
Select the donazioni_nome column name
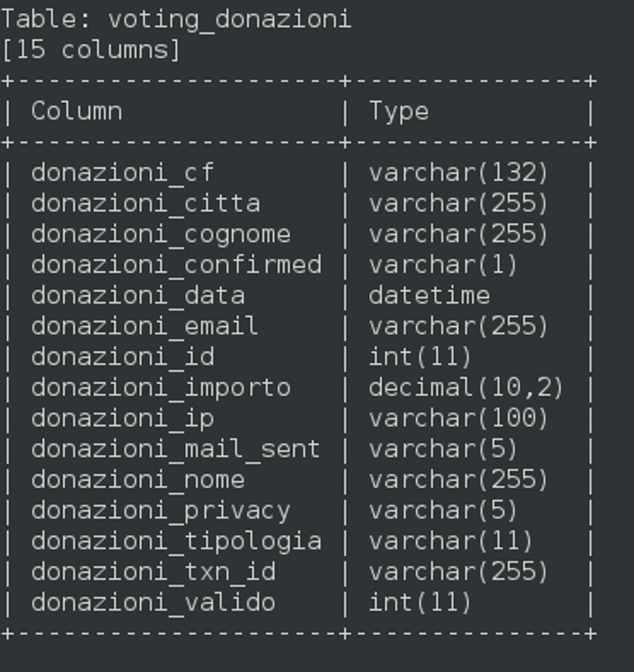point(137,479)
